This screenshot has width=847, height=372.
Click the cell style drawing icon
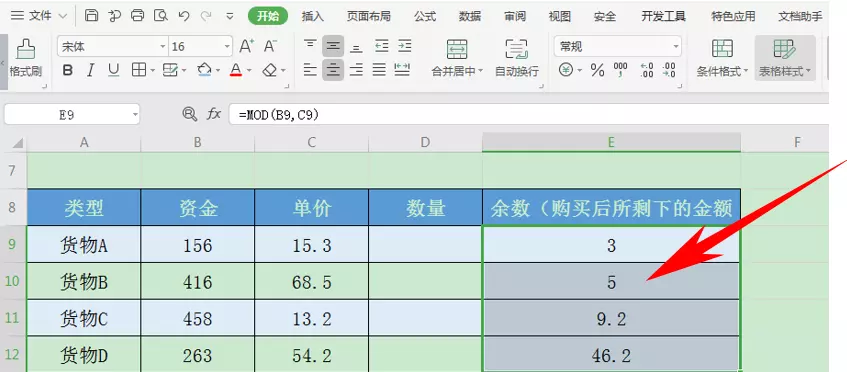(170, 70)
